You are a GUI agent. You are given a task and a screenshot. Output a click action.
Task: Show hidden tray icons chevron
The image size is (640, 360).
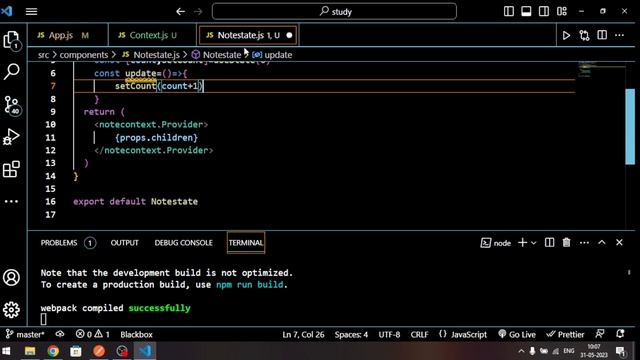(521, 351)
